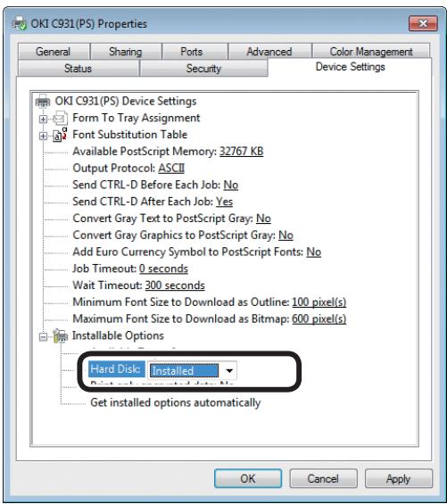The width and height of the screenshot is (447, 504).
Task: Select the Form To Tray Assignment label
Action: (x=136, y=118)
